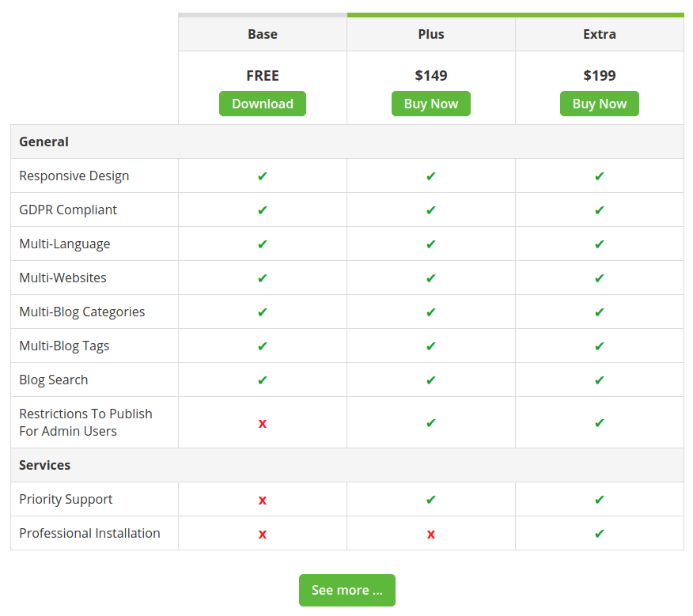This screenshot has height=616, width=693.
Task: Click the $199 price text
Action: point(600,76)
